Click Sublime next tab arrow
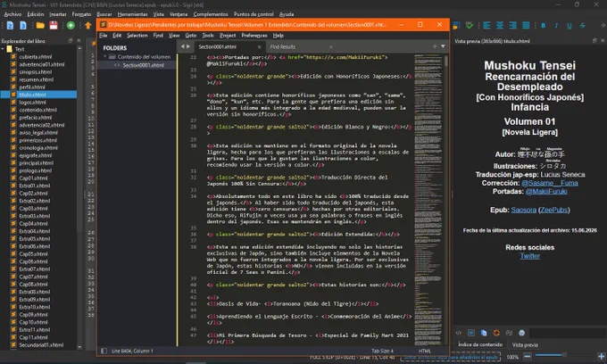Viewport: 607px width, 364px height. tap(188, 46)
